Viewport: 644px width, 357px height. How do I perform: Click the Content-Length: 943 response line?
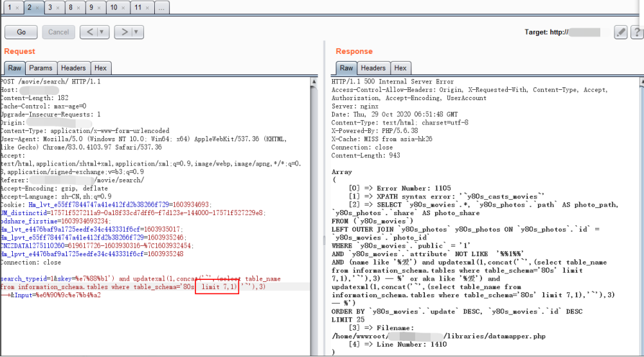pyautogui.click(x=366, y=155)
